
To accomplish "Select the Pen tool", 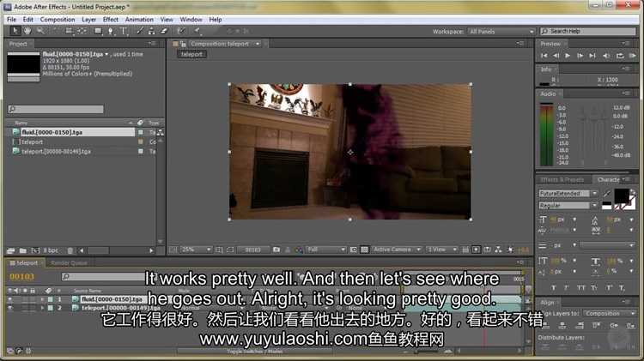I will click(x=111, y=31).
